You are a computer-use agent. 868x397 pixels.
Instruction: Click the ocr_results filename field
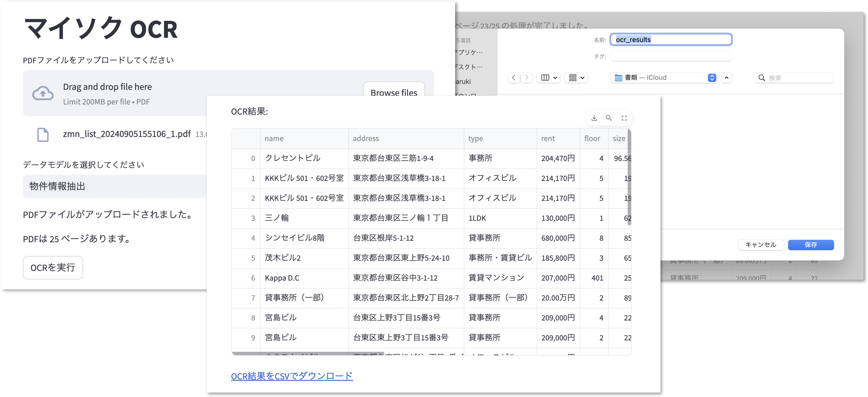point(671,40)
